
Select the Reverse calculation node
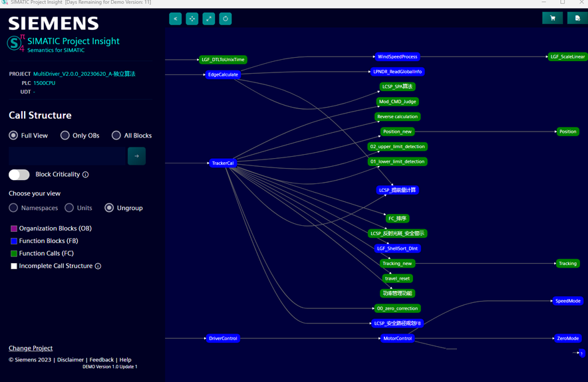tap(398, 116)
